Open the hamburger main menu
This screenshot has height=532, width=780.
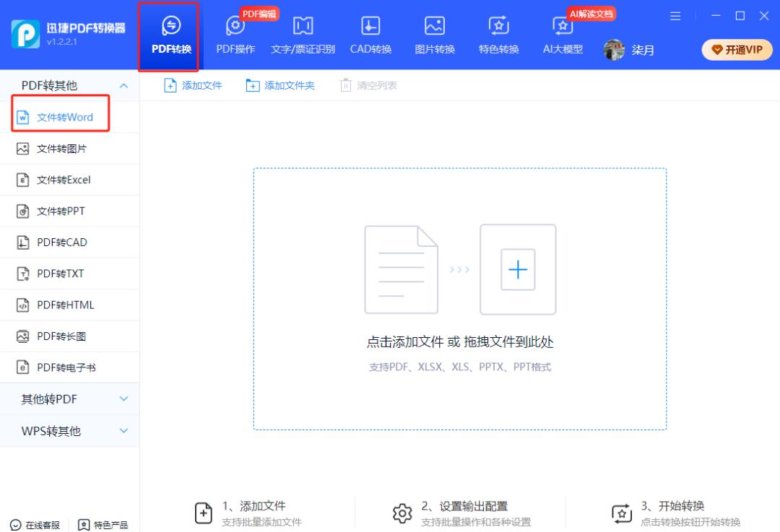(675, 16)
